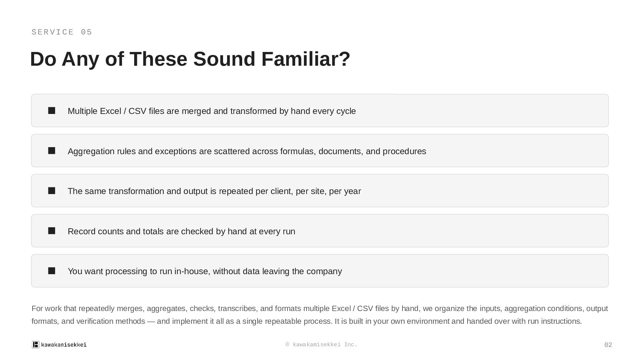Screen dimensions: 644x362
Task: Select the card about record counts checked by hand
Action: 320,231
